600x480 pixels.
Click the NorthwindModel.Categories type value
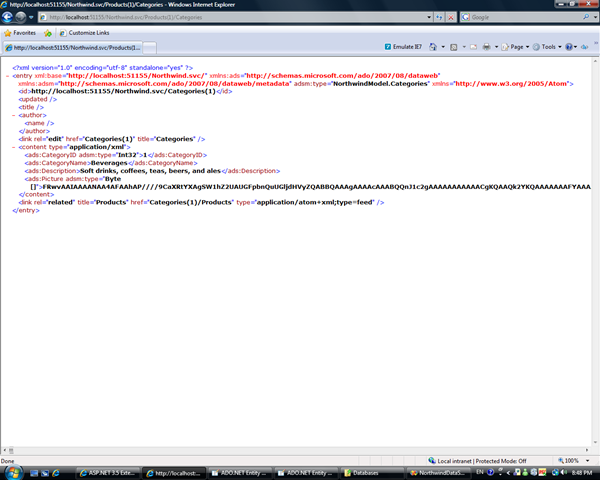[380, 83]
